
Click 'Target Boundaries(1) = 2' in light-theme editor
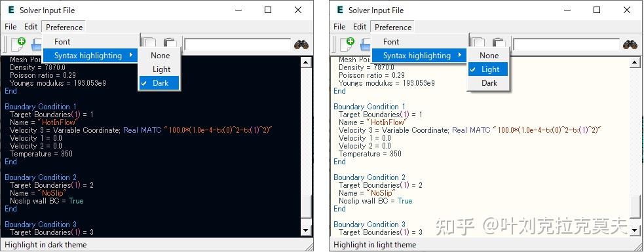tap(381, 185)
